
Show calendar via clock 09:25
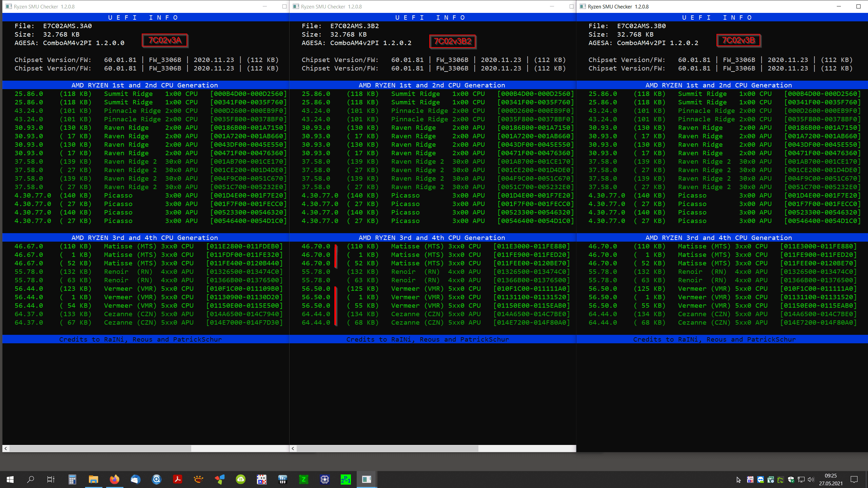click(831, 479)
